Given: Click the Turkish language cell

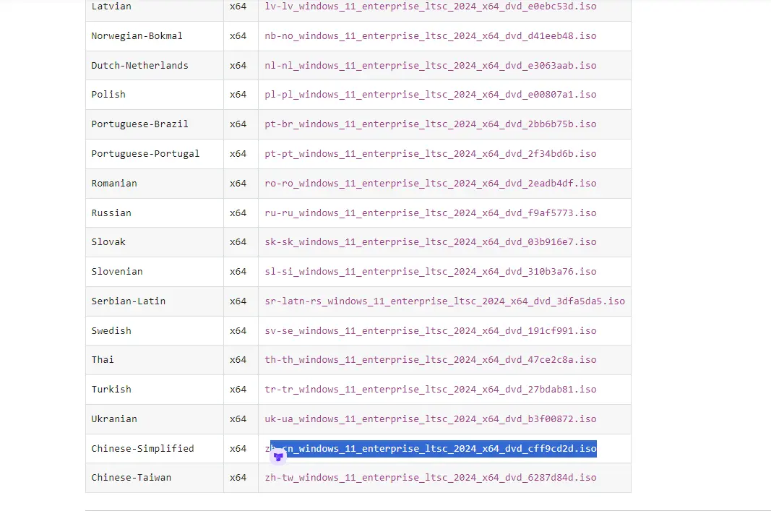Looking at the screenshot, I should click(x=155, y=389).
